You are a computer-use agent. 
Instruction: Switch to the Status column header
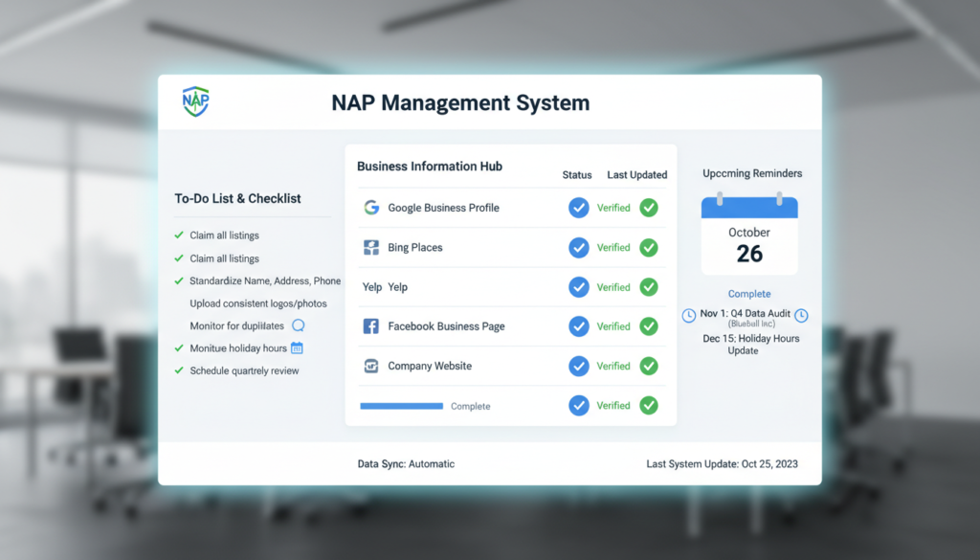(x=577, y=175)
